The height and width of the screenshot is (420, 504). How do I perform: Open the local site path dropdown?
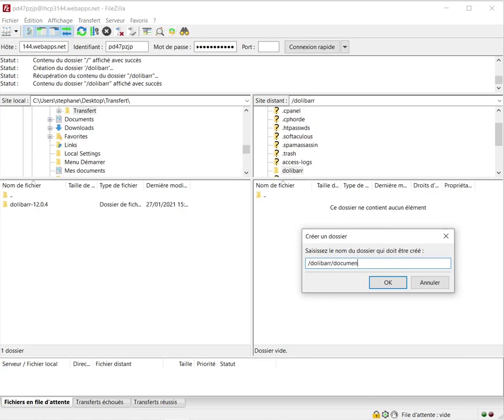point(247,101)
